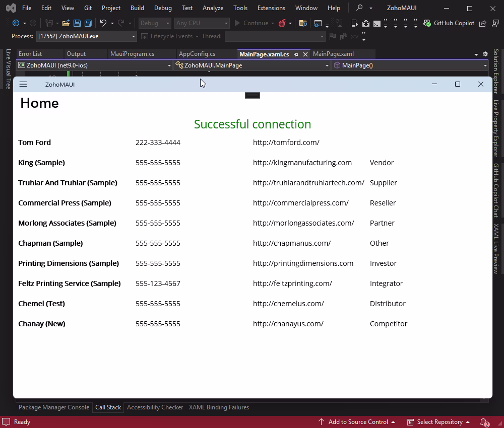
Task: Click the GitHub Copilot button label
Action: 454,23
